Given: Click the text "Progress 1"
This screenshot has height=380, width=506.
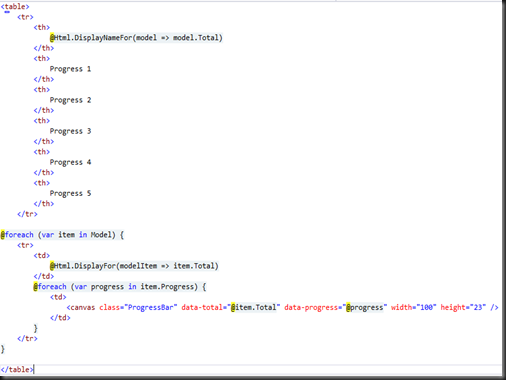Looking at the screenshot, I should [x=70, y=69].
